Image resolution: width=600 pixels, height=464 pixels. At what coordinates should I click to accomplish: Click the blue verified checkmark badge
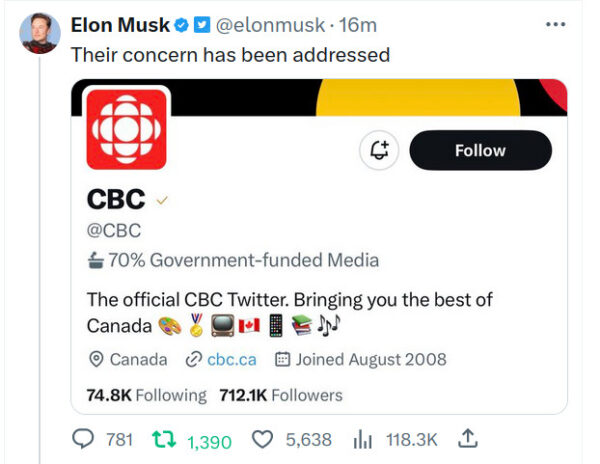[181, 26]
